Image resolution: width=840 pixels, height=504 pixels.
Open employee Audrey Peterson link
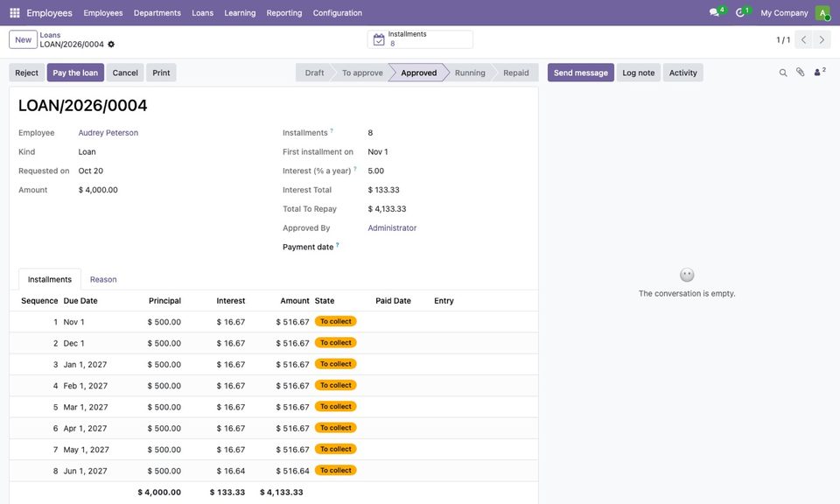click(x=108, y=133)
